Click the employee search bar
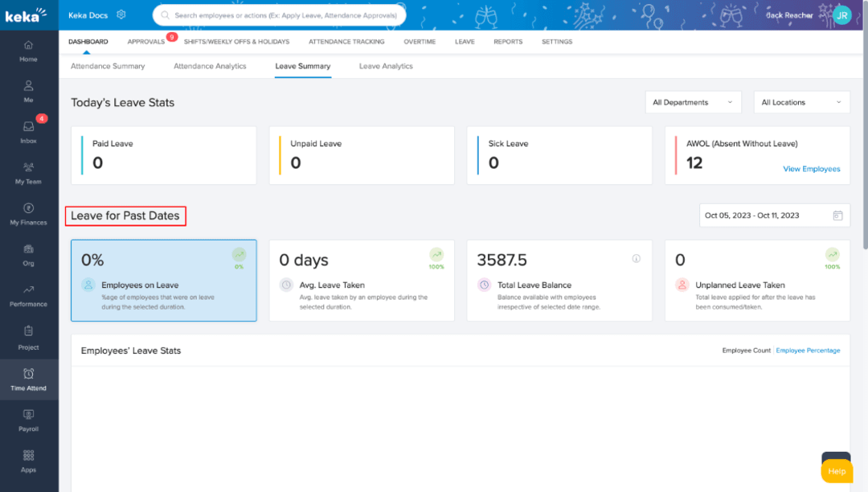The width and height of the screenshot is (868, 492). [x=278, y=14]
